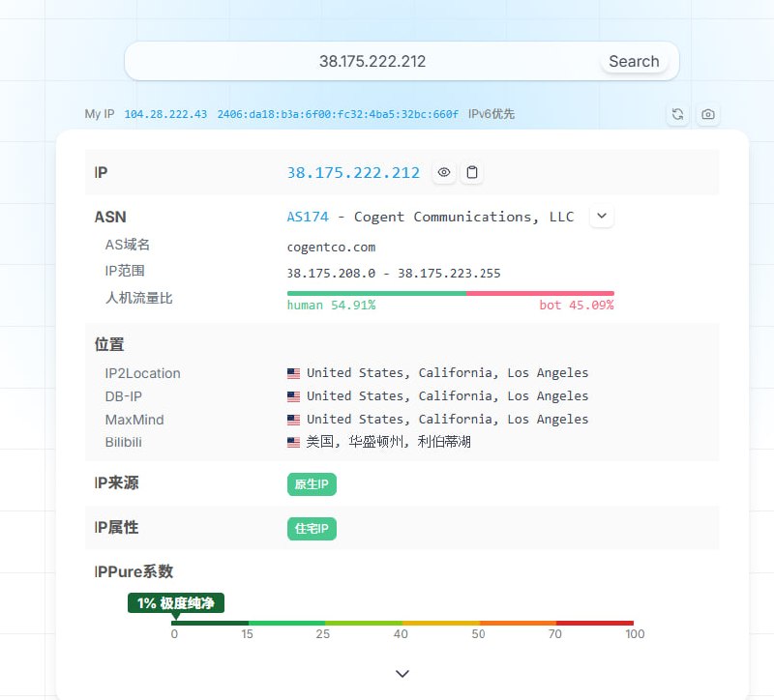This screenshot has width=774, height=700.
Task: Click the US flag in MaxMind row
Action: pyautogui.click(x=294, y=420)
